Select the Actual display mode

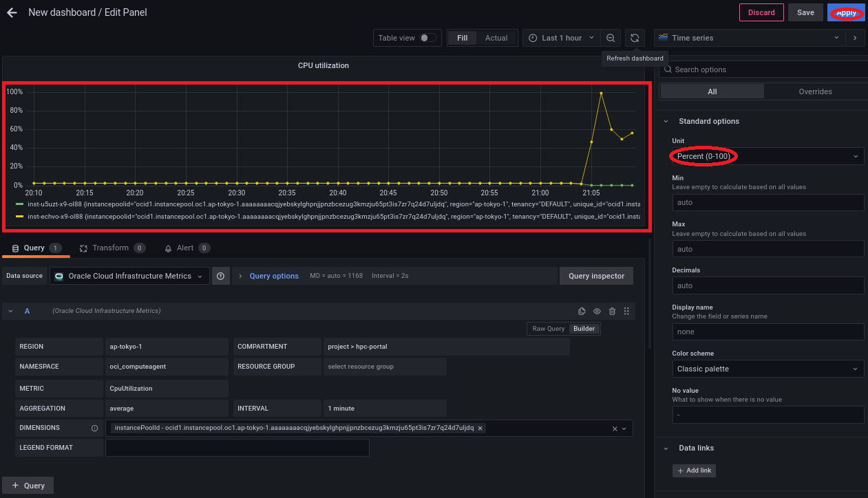[x=496, y=38]
